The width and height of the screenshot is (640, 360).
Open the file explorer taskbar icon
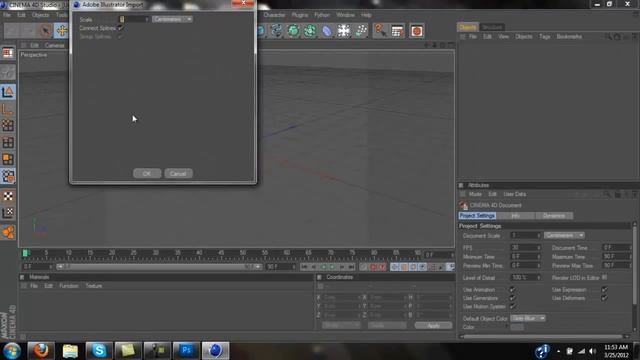pos(70,350)
